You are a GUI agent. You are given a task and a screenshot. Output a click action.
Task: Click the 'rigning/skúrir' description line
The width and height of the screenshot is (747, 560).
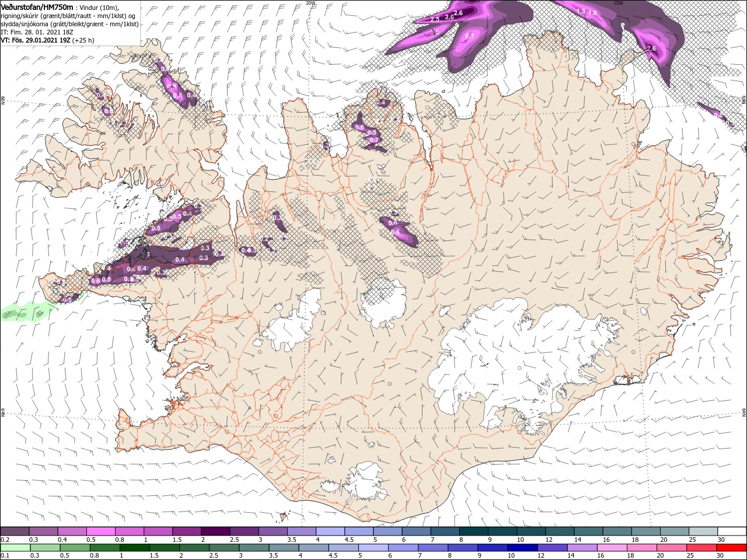[69, 16]
